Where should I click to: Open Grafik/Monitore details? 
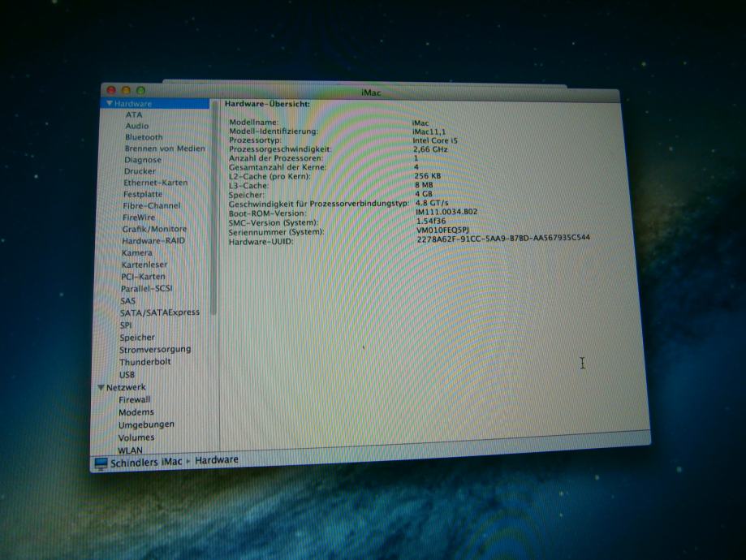(x=154, y=229)
